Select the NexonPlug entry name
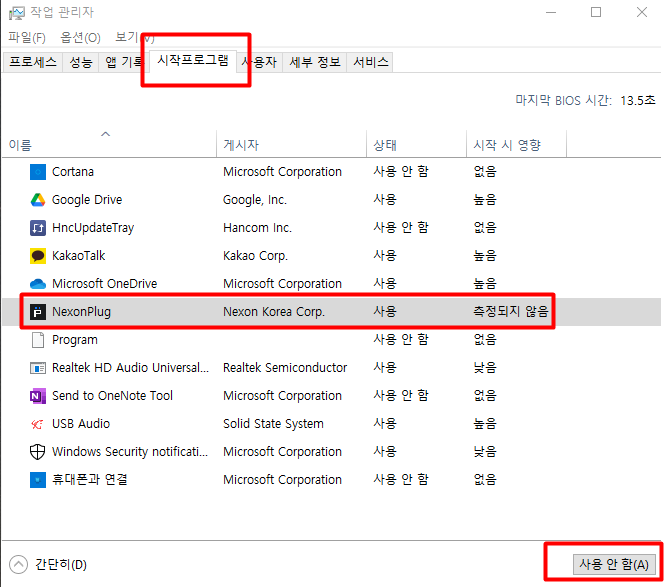The image size is (664, 587). pos(81,312)
